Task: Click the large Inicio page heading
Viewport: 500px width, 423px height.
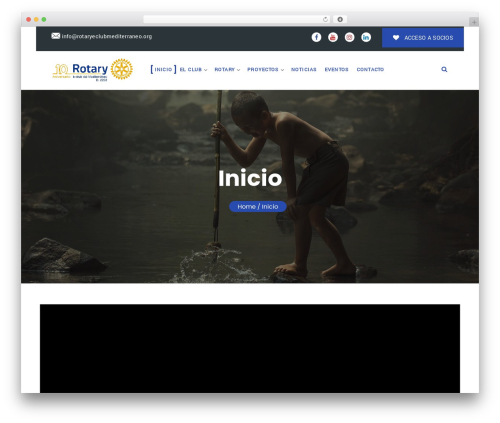Action: (x=250, y=178)
